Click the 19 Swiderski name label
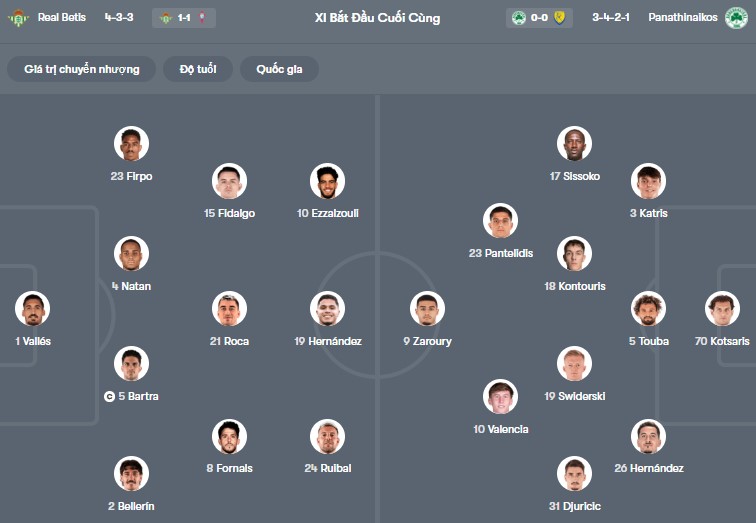 tap(575, 396)
